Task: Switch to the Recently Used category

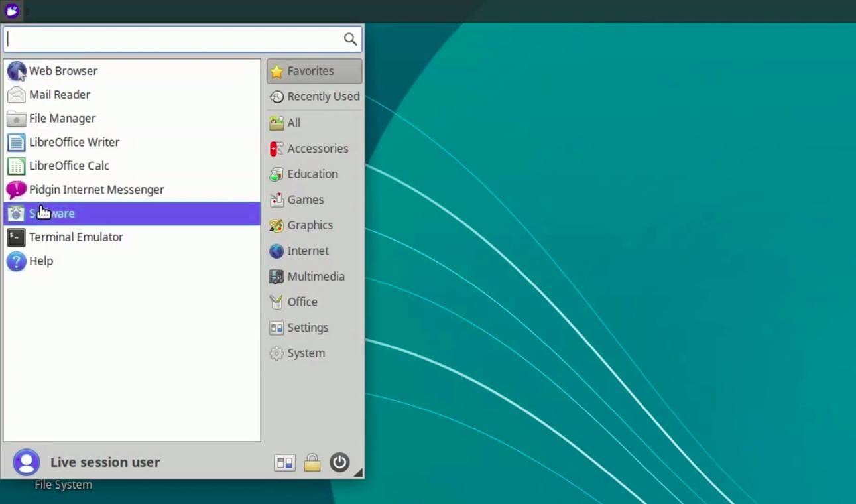Action: point(323,97)
